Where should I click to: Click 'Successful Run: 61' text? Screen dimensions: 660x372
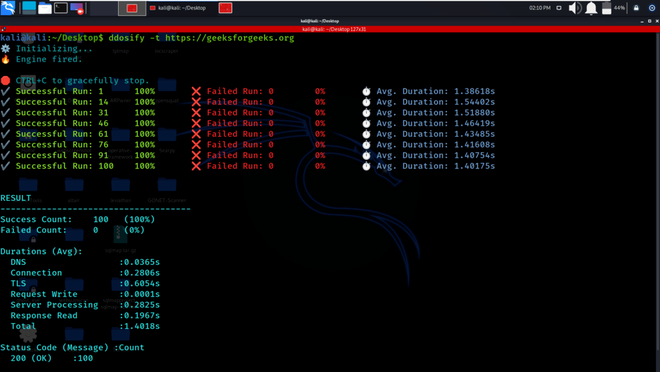[62, 134]
